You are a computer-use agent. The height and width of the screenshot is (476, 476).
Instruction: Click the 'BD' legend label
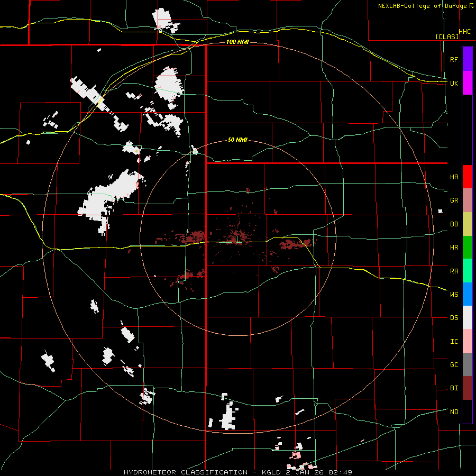454,224
